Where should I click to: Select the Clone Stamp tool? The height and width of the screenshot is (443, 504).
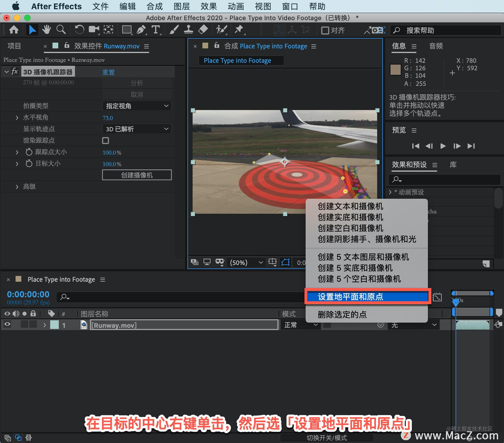click(x=189, y=29)
